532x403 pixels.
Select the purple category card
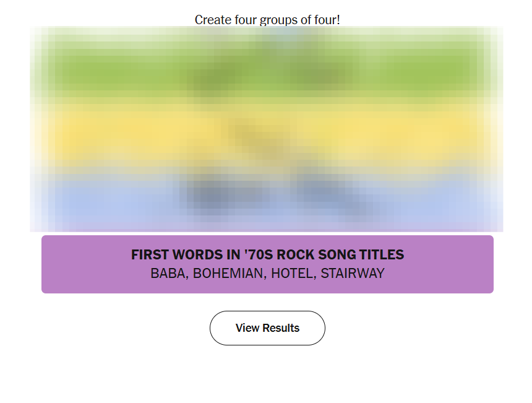267,264
